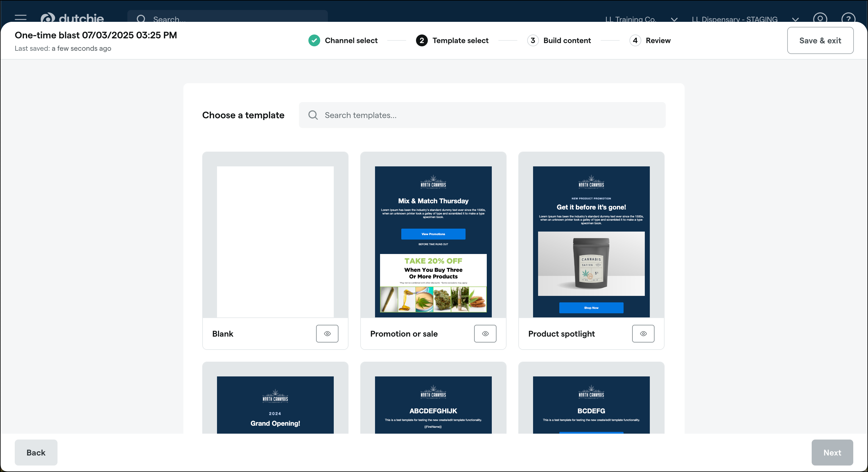Open the user account profile icon

pyautogui.click(x=820, y=18)
